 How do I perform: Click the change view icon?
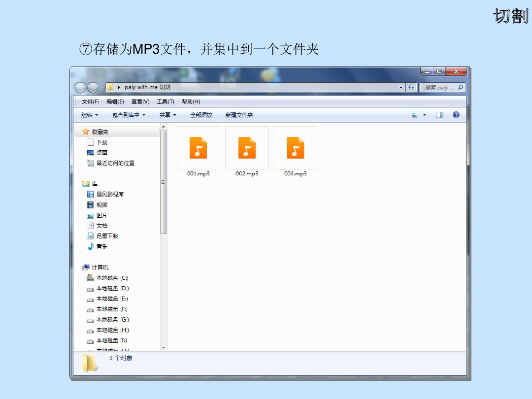point(415,115)
